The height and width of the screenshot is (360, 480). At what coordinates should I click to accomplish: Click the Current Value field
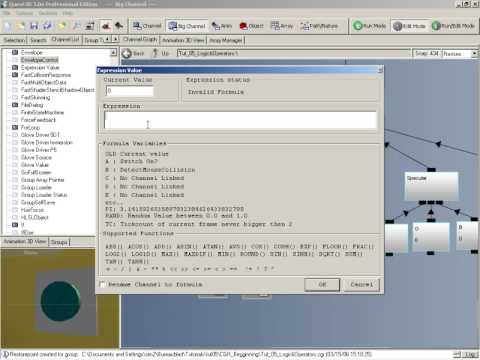[x=129, y=91]
